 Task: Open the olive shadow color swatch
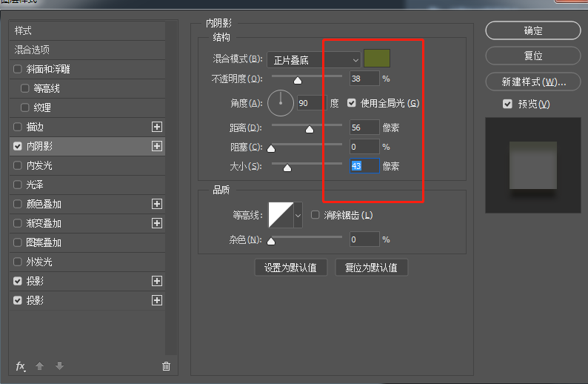[x=377, y=59]
